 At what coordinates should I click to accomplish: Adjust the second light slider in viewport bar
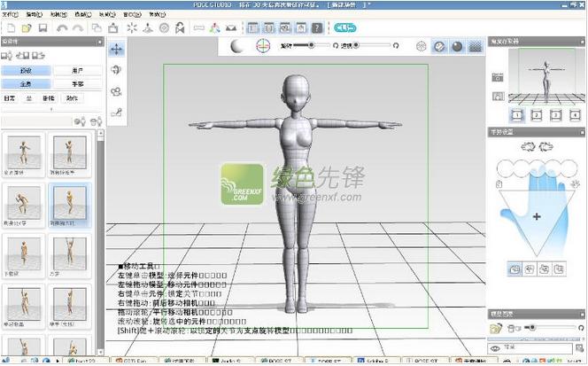[x=372, y=45]
